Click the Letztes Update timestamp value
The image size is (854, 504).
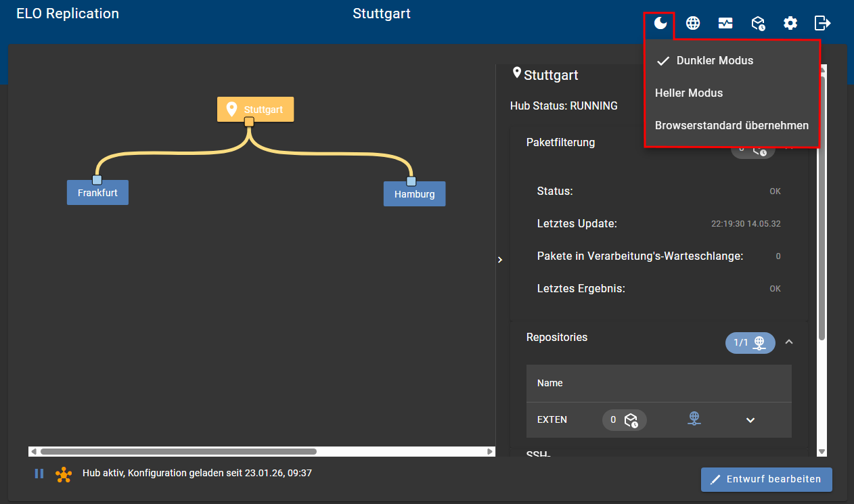click(x=746, y=223)
